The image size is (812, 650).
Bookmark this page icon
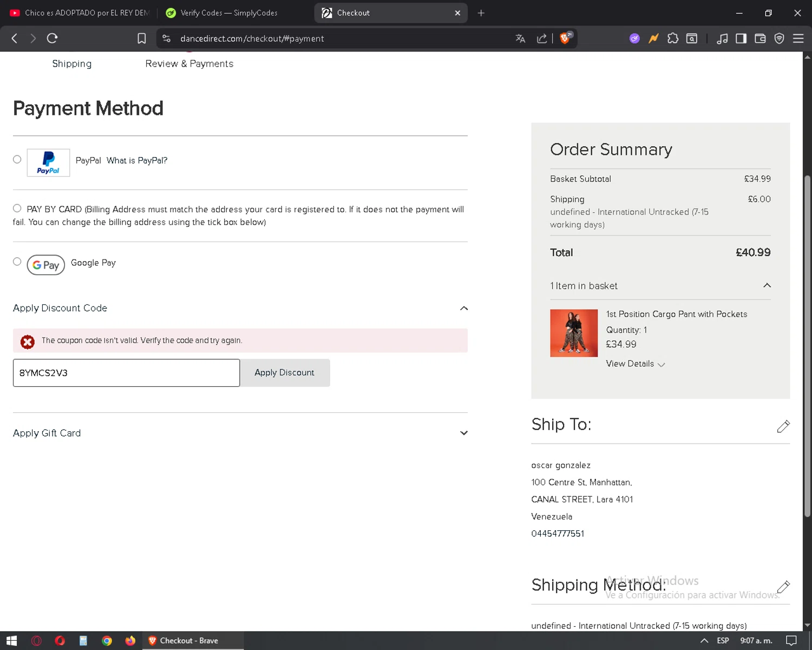pos(142,38)
